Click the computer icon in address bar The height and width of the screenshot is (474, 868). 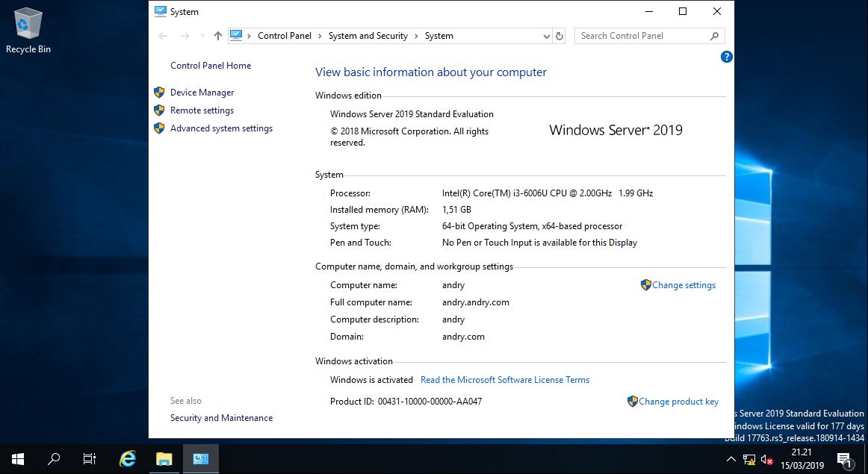236,35
